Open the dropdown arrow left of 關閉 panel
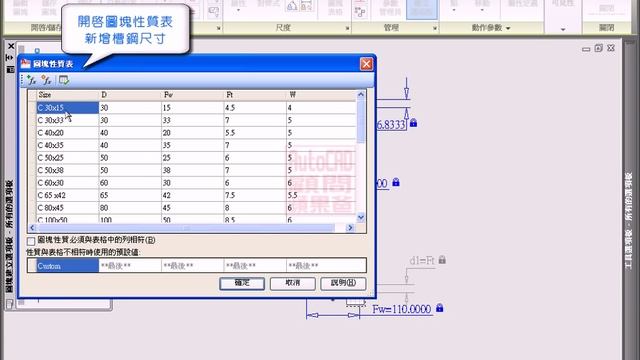The height and width of the screenshot is (360, 640). [x=563, y=29]
